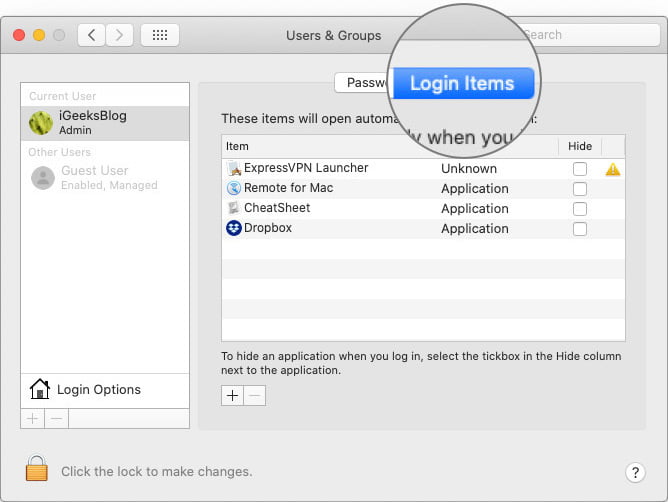668x502 pixels.
Task: Click the iGeeksBlog user avatar
Action: [x=41, y=123]
